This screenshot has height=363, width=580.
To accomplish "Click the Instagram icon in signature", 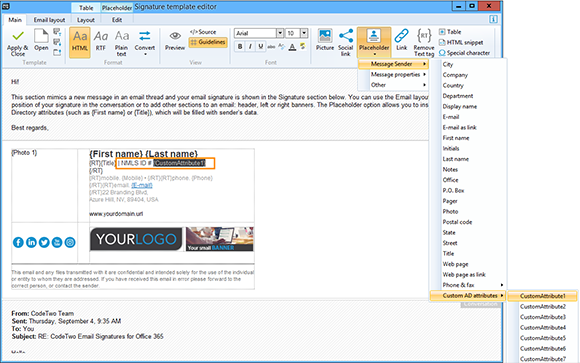I will point(70,242).
